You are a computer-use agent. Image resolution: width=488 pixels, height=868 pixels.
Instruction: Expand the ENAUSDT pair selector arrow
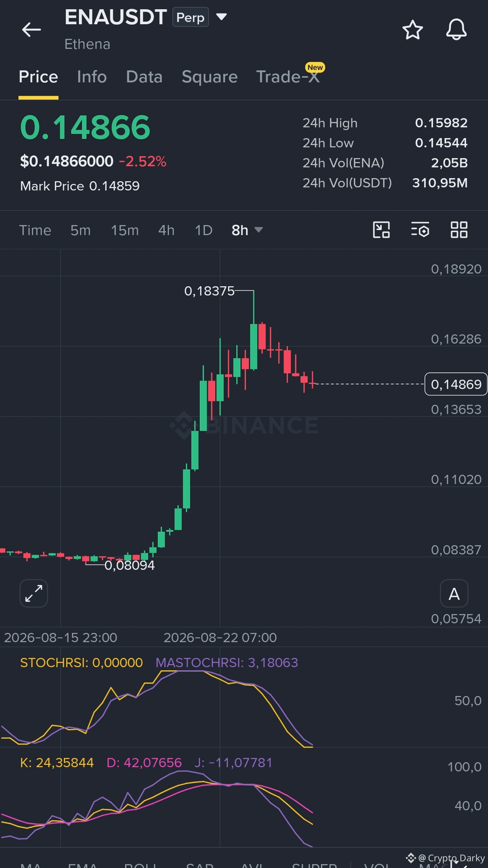click(x=221, y=17)
